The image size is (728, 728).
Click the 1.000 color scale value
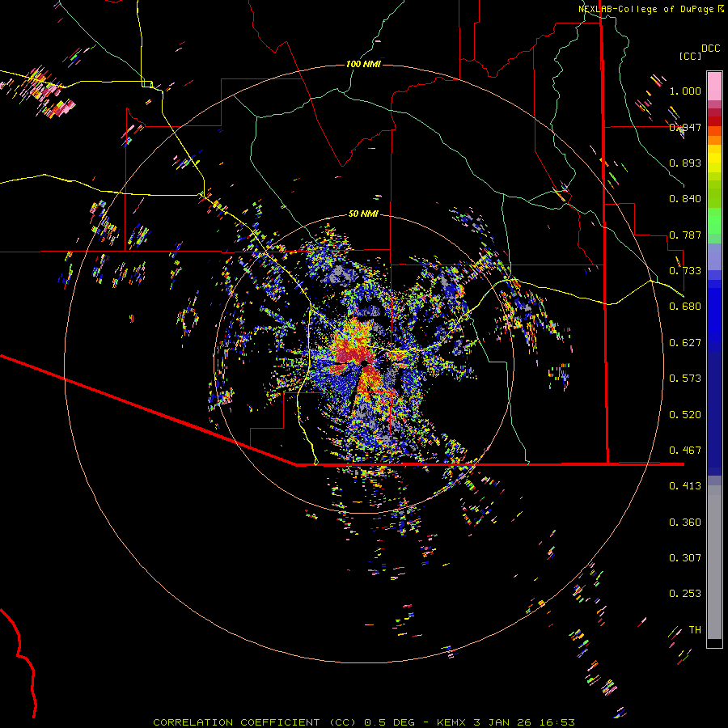click(685, 91)
